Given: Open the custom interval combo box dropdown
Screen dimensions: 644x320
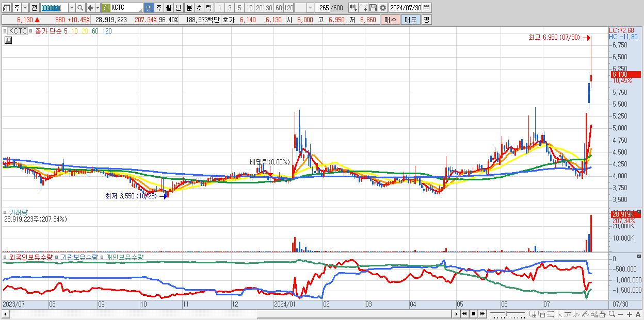Looking at the screenshot, I should (310, 8).
